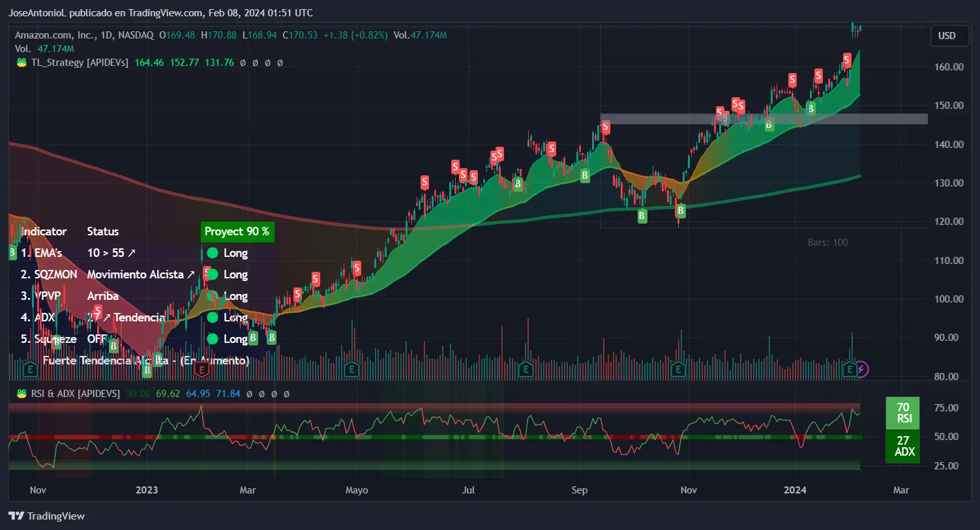Click the green Long circle in the EMA's row
Image resolution: width=980 pixels, height=530 pixels.
213,253
